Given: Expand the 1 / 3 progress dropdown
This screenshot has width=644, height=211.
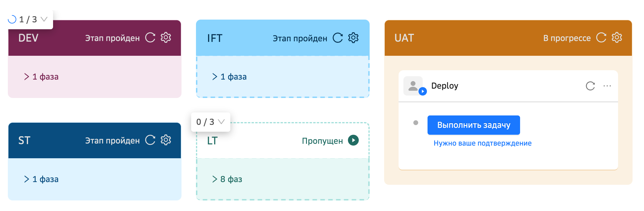Looking at the screenshot, I should pyautogui.click(x=44, y=19).
